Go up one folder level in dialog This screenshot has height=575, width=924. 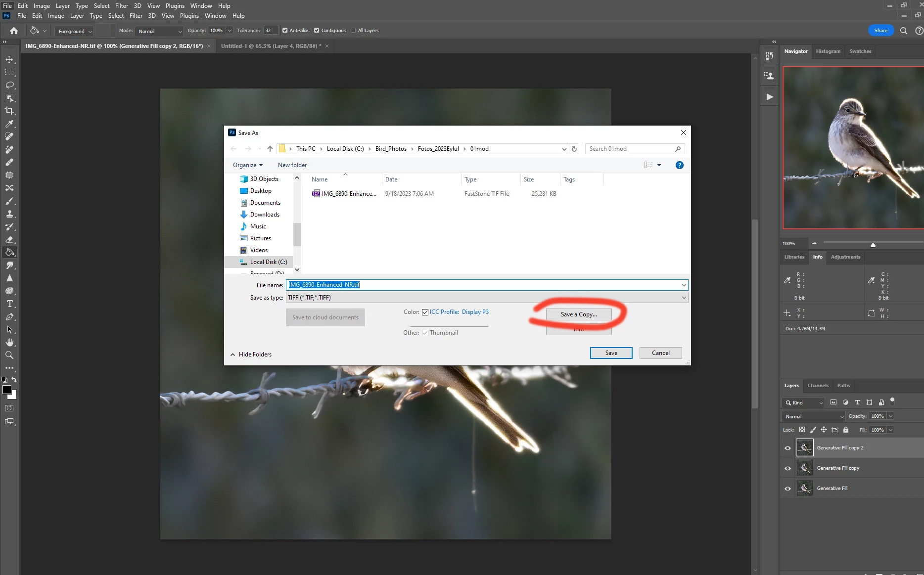coord(270,149)
